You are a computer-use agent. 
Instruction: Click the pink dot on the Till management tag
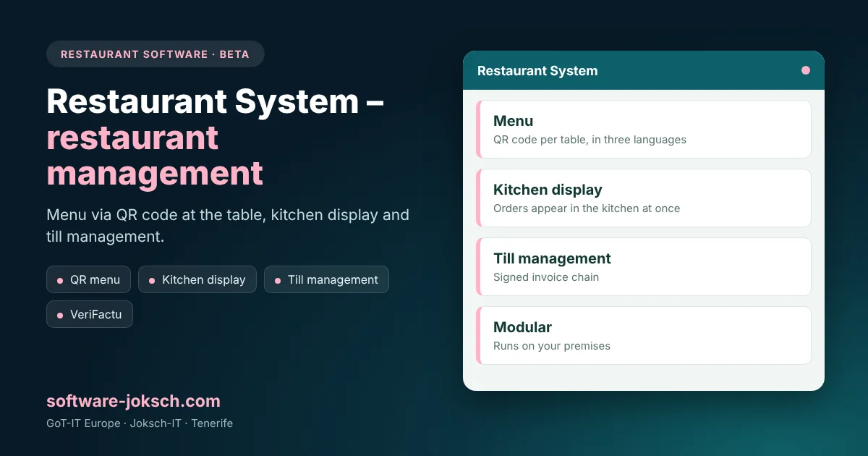pyautogui.click(x=278, y=280)
